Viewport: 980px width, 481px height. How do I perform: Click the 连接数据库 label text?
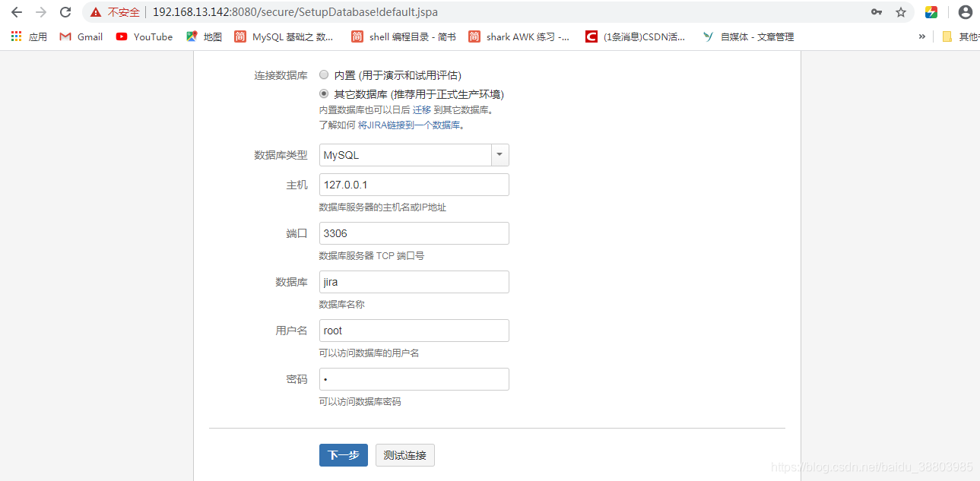[281, 75]
